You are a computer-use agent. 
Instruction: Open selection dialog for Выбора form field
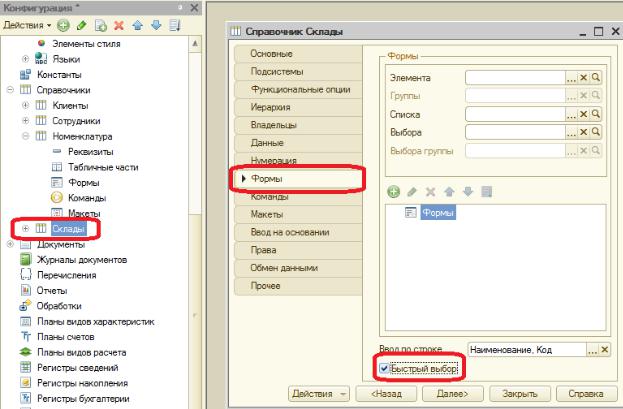click(571, 132)
